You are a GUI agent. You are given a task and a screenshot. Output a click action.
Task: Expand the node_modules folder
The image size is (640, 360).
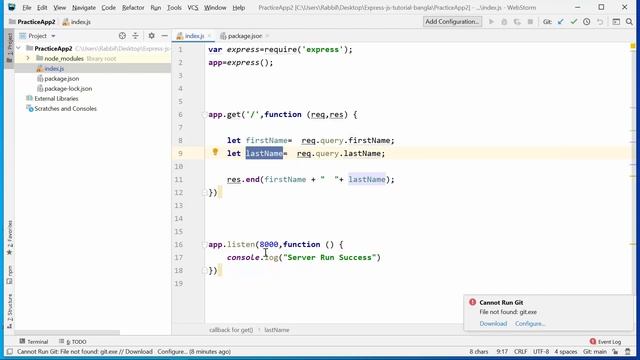pyautogui.click(x=28, y=58)
